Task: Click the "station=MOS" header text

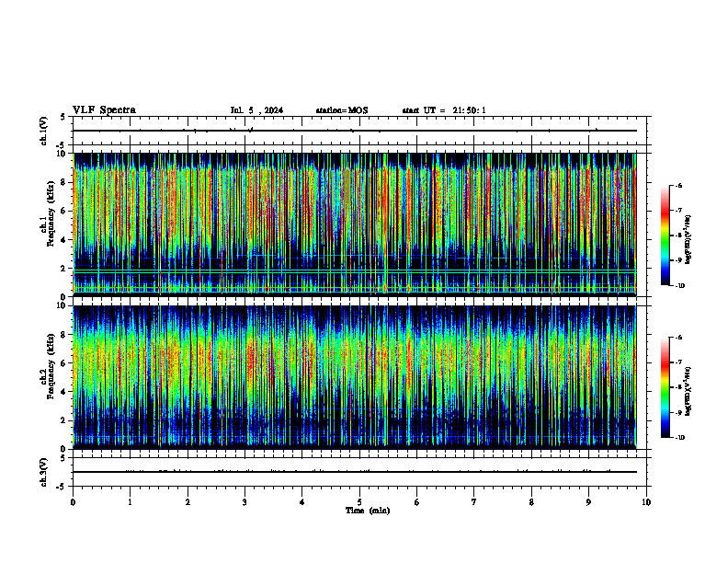Action: [342, 110]
